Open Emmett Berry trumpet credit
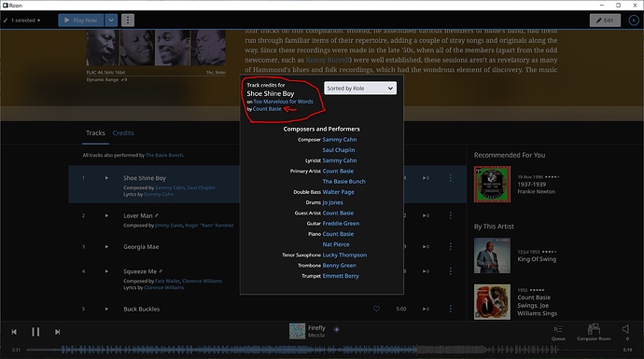The width and height of the screenshot is (644, 359). [x=341, y=276]
